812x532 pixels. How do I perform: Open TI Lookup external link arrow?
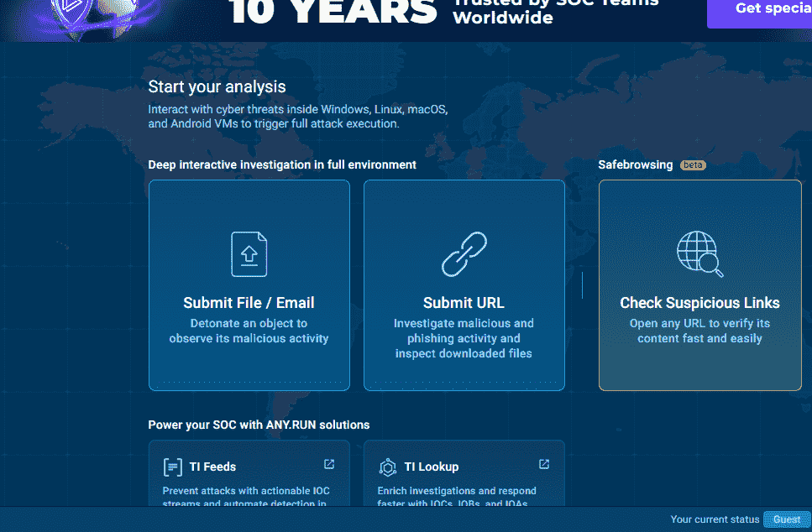544,464
